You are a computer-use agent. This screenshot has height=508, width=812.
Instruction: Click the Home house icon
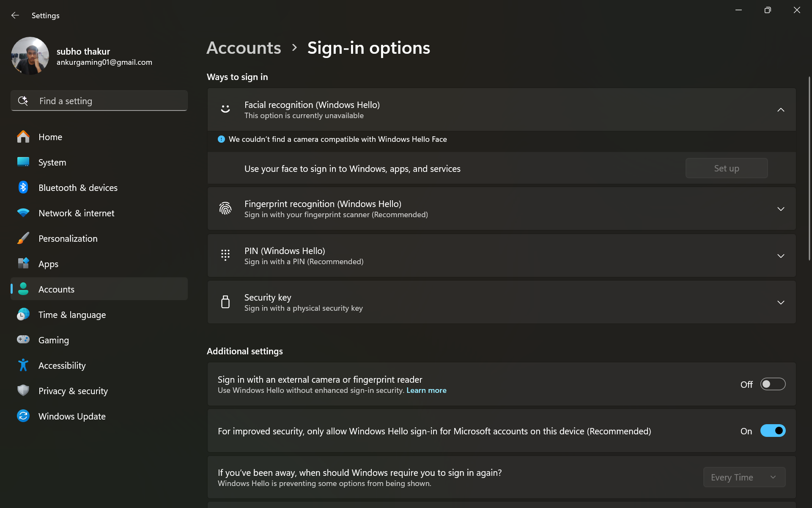(x=23, y=137)
